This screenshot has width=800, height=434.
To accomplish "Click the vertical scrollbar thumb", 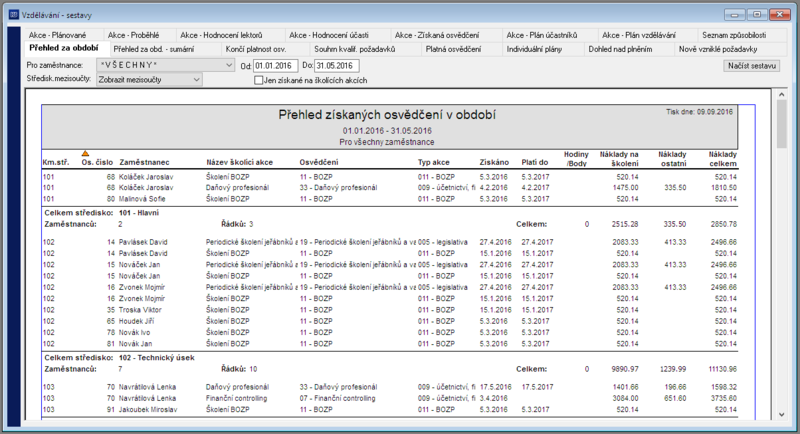I will (x=782, y=124).
